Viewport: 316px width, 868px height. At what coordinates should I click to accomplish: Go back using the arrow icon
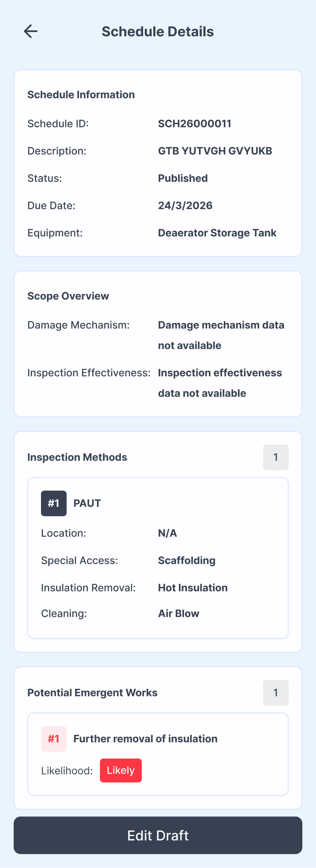tap(31, 31)
